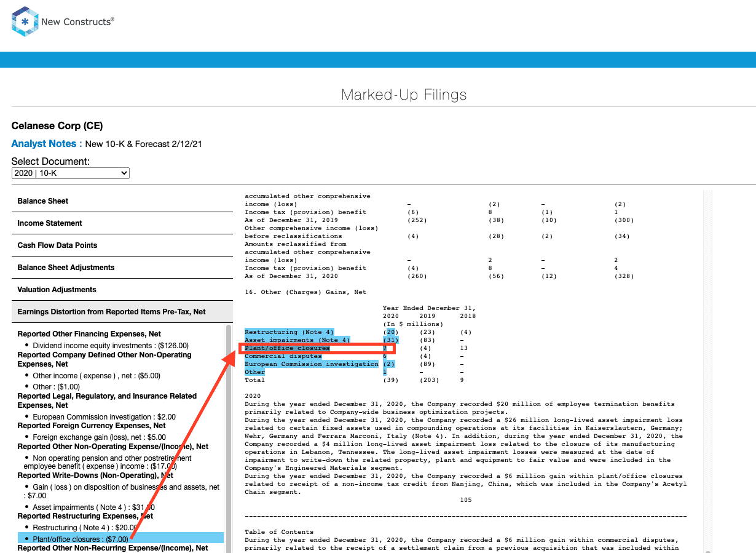756x553 pixels.
Task: Click highlighted Plant/office closures : ($7.00) sidebar item
Action: [120, 538]
